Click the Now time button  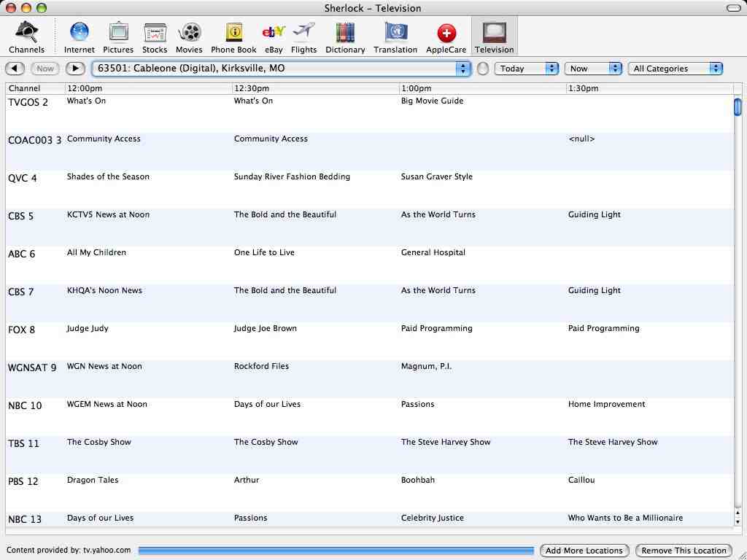coord(45,69)
